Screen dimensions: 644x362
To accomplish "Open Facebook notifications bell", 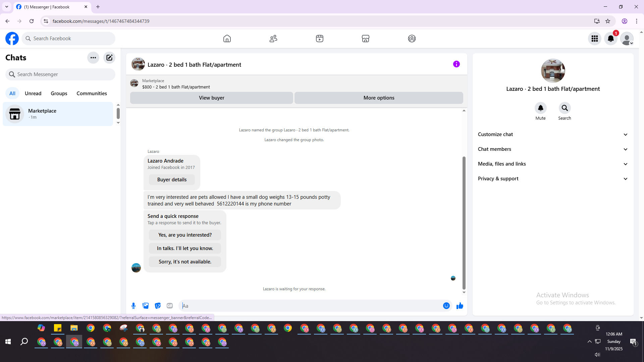I will pos(610,39).
